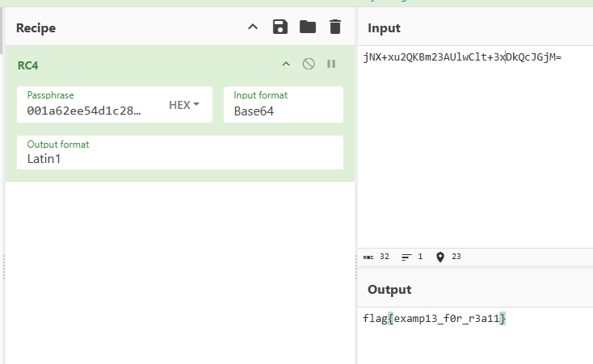
Task: Click the line count icon in status bar
Action: point(406,257)
